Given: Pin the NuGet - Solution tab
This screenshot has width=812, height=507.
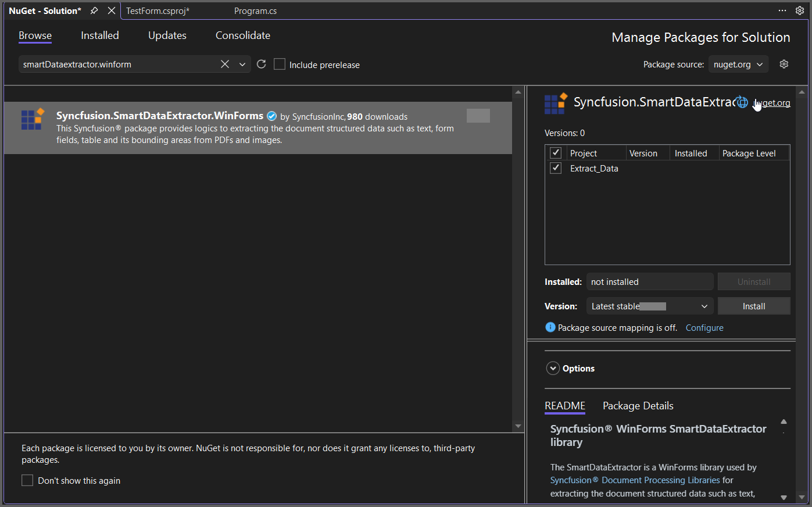Looking at the screenshot, I should click(x=94, y=10).
